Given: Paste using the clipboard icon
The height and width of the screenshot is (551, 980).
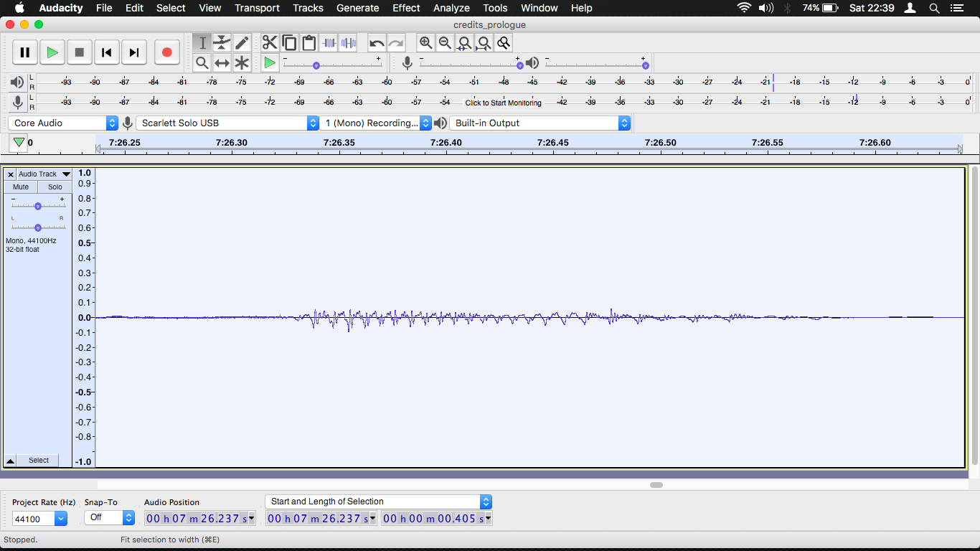Looking at the screenshot, I should (309, 43).
